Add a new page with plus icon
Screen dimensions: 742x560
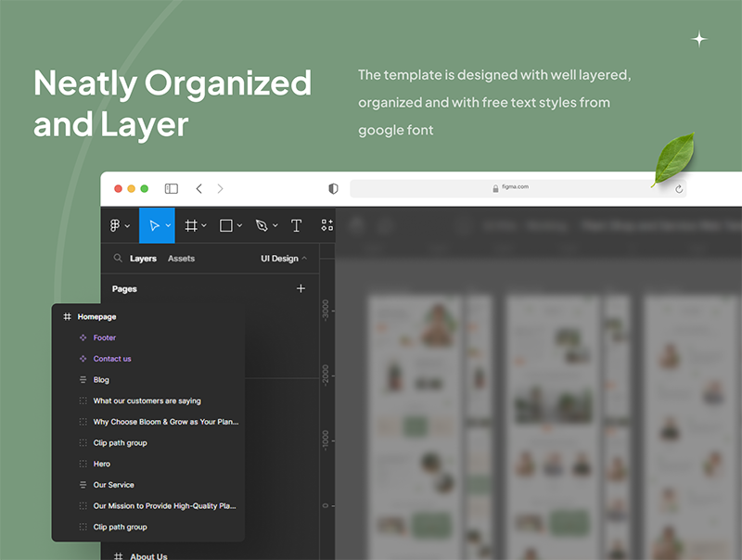click(x=301, y=288)
